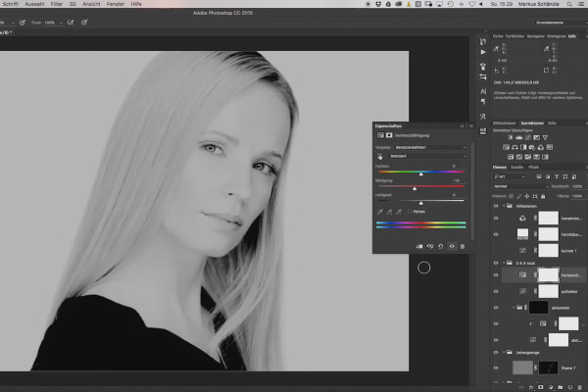
Task: Select the targeted adjustment hand tool
Action: pos(380,157)
